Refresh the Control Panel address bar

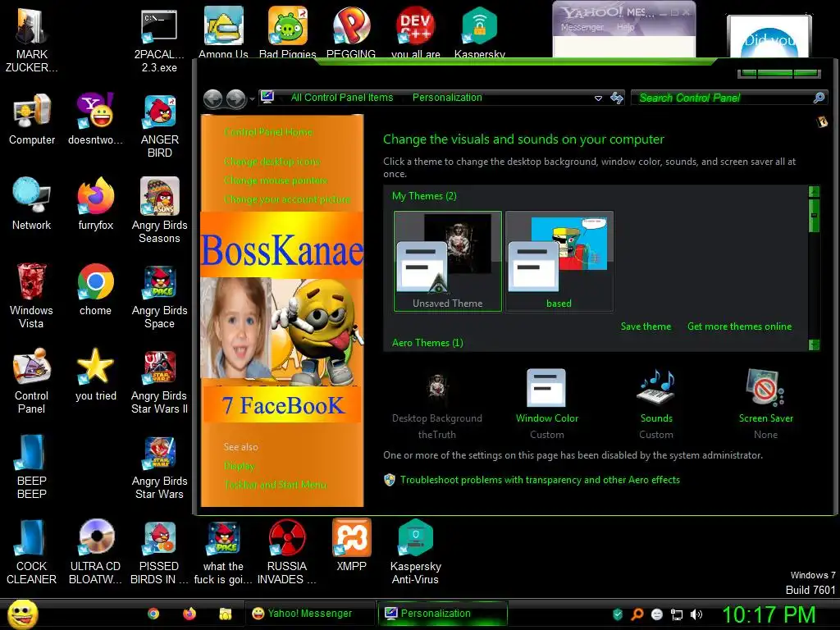pyautogui.click(x=617, y=98)
